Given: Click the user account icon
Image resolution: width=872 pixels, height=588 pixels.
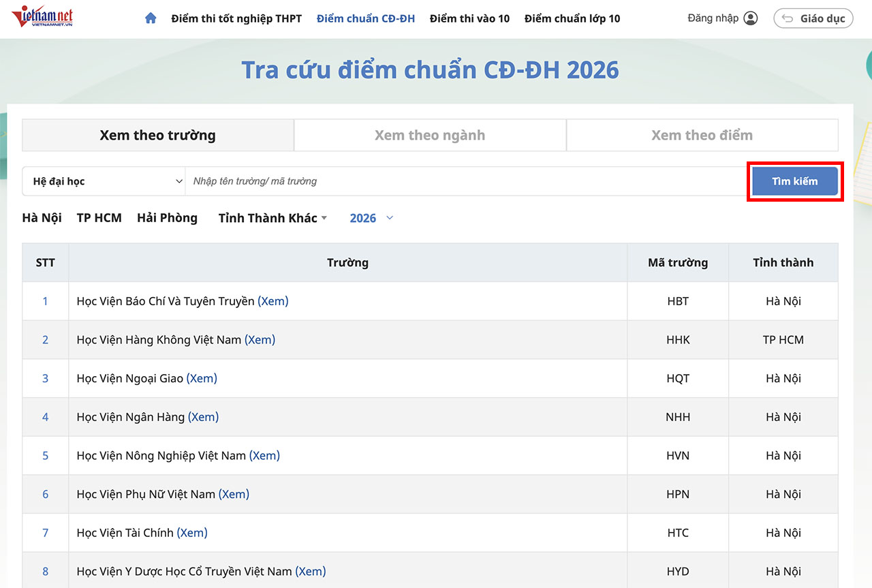Looking at the screenshot, I should point(751,18).
